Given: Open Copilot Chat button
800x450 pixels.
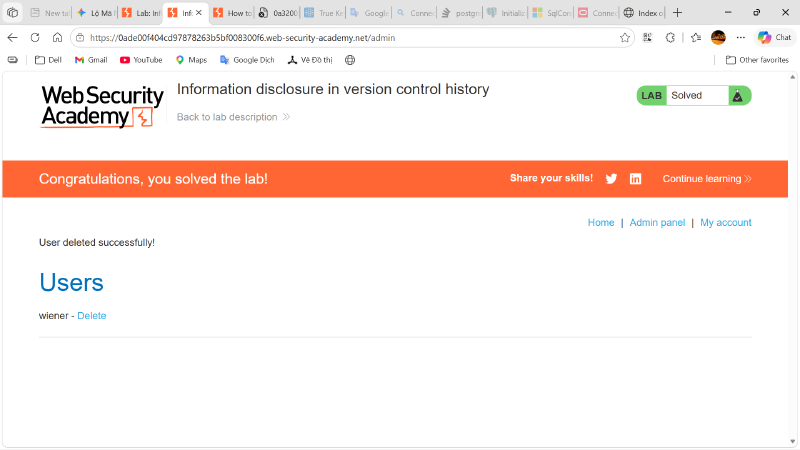Looking at the screenshot, I should (x=774, y=37).
